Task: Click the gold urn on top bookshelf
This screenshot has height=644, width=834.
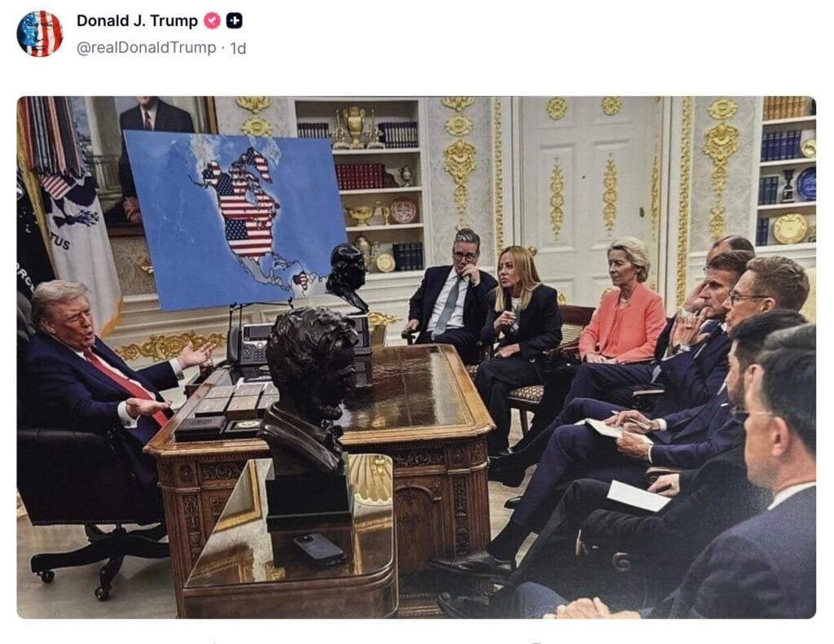Action: pos(354,125)
